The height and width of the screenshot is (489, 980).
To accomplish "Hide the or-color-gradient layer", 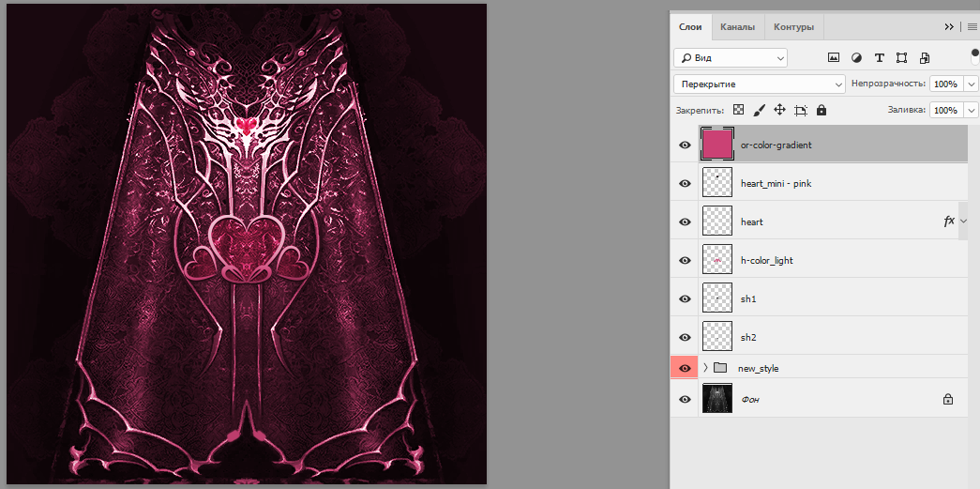I will click(x=685, y=145).
